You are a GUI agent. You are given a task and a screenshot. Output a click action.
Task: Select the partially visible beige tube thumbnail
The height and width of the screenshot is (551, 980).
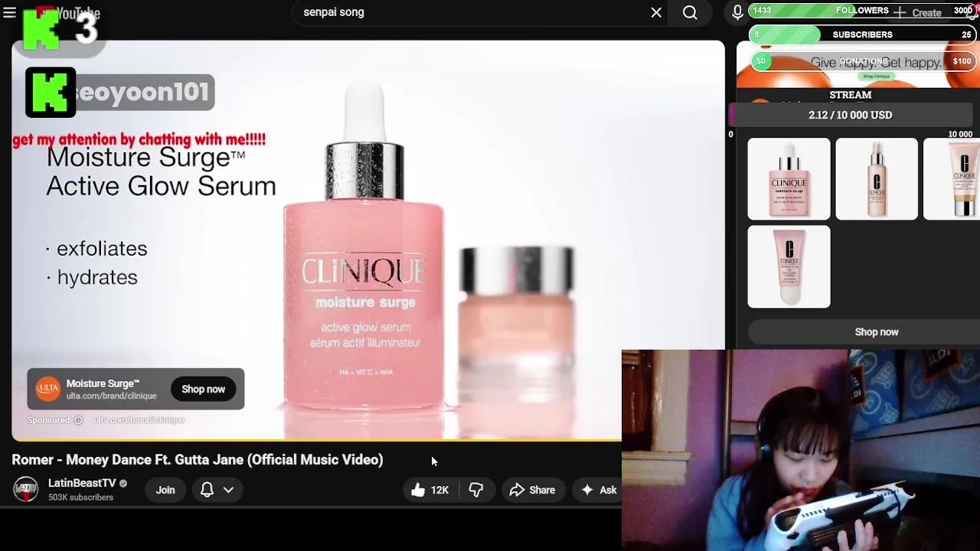coord(952,179)
